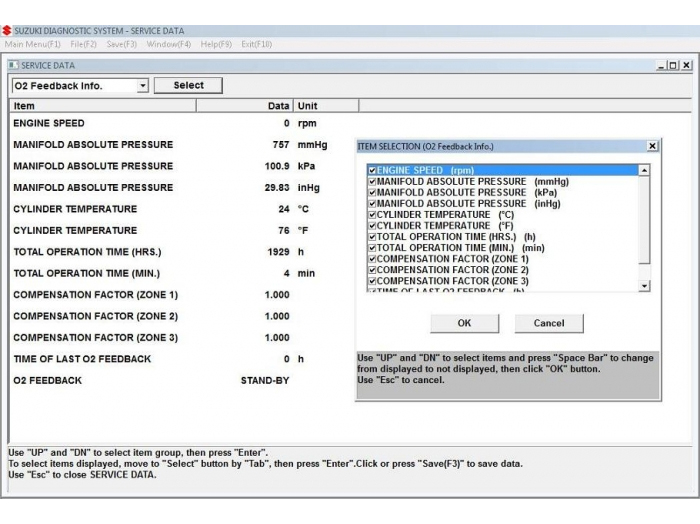Screen dimensions: 700x524
Task: Open the Help(F9) menu
Action: click(216, 45)
